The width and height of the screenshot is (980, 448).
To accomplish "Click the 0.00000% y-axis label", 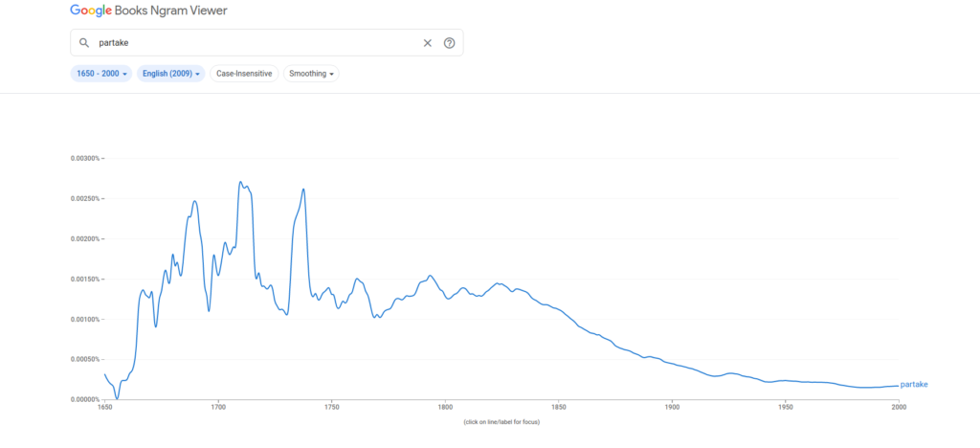I will point(85,399).
